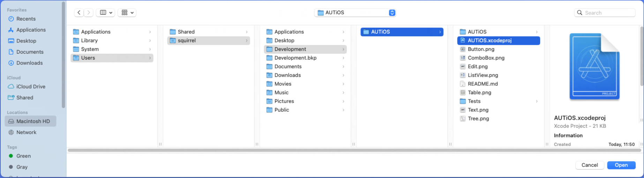This screenshot has width=644, height=178.
Task: Expand the Tests folder
Action: click(x=474, y=101)
